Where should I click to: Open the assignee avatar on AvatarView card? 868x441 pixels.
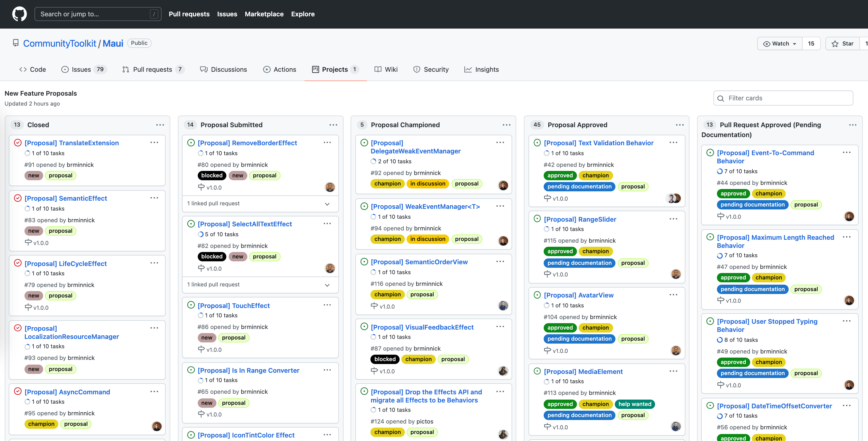[x=676, y=350]
